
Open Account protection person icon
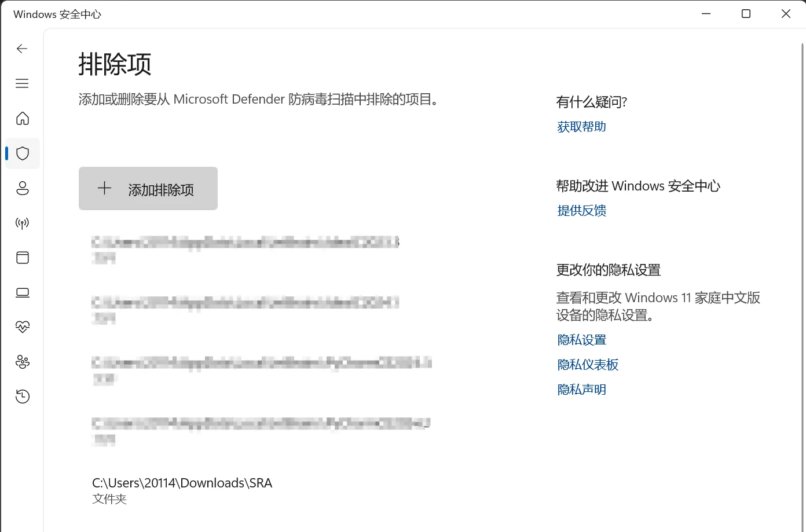(23, 188)
